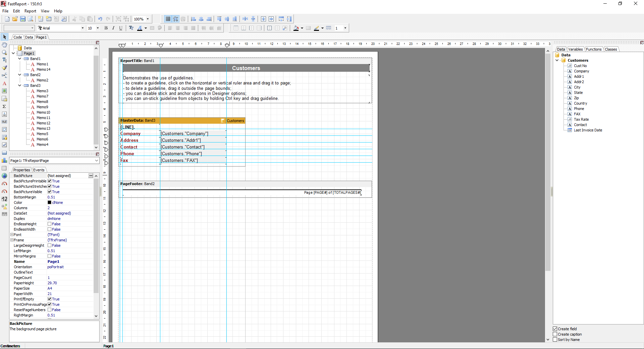The image size is (644, 349).
Task: Switch to the Functions tab
Action: [x=594, y=49]
